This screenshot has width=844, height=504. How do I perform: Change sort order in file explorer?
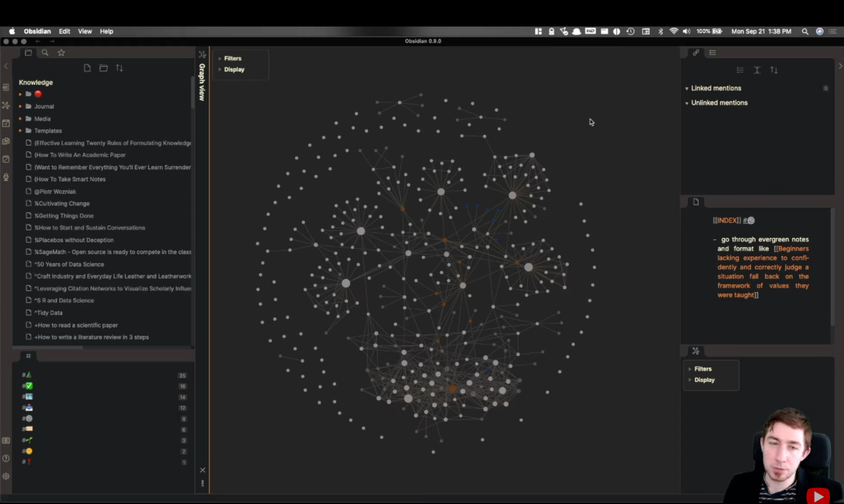pos(120,68)
